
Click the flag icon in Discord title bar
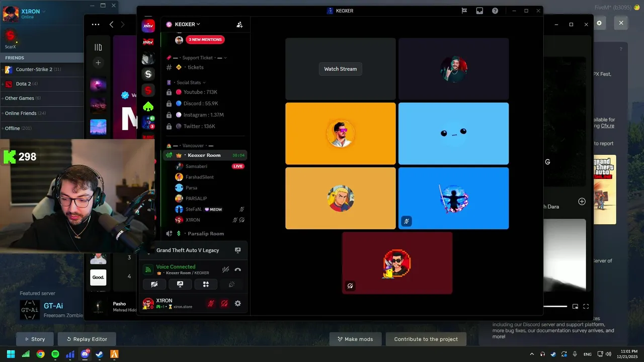click(x=464, y=11)
